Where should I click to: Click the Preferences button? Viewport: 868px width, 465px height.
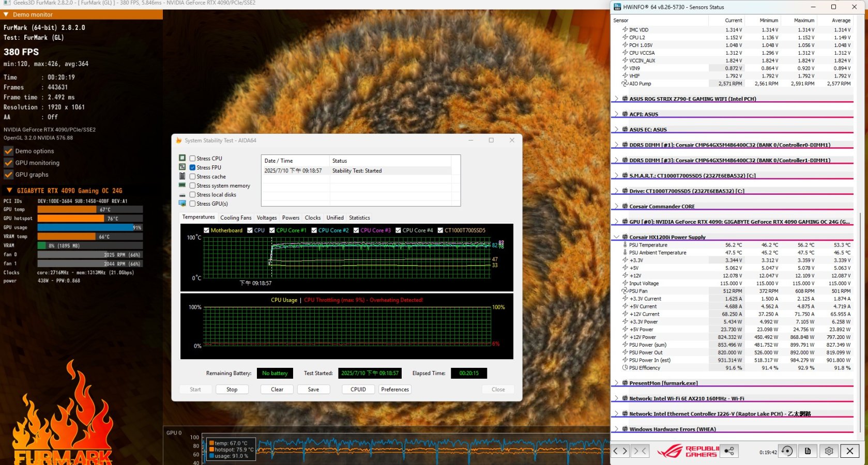point(395,390)
